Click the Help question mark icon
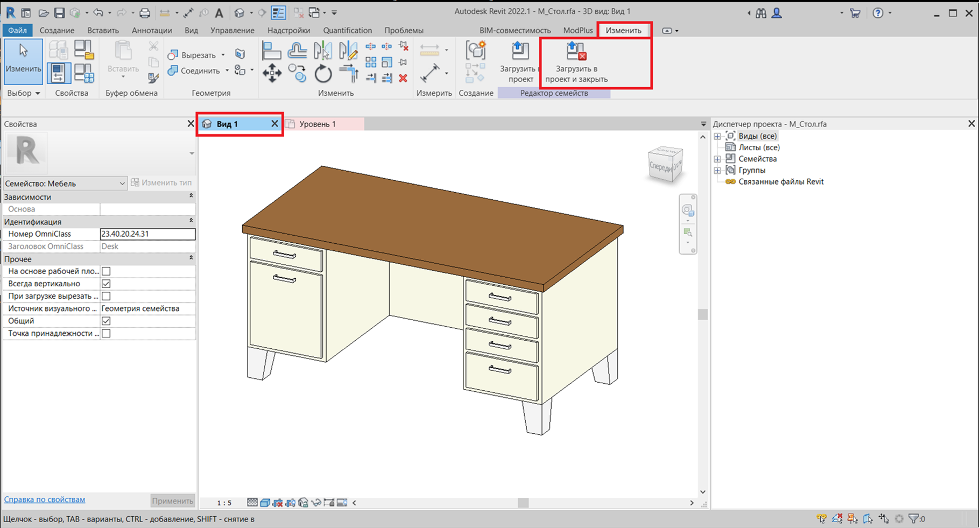This screenshot has width=980, height=528. tap(878, 13)
